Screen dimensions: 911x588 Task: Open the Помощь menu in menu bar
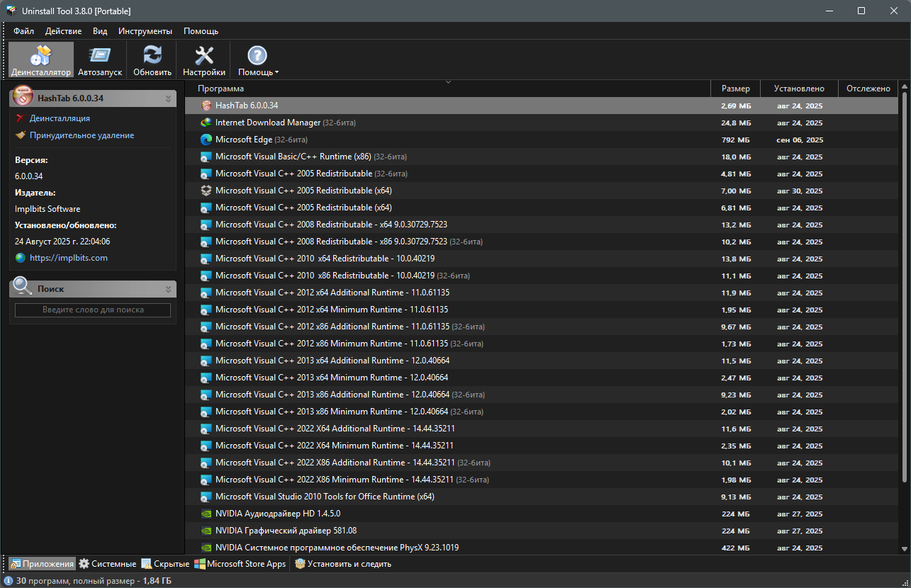(201, 31)
